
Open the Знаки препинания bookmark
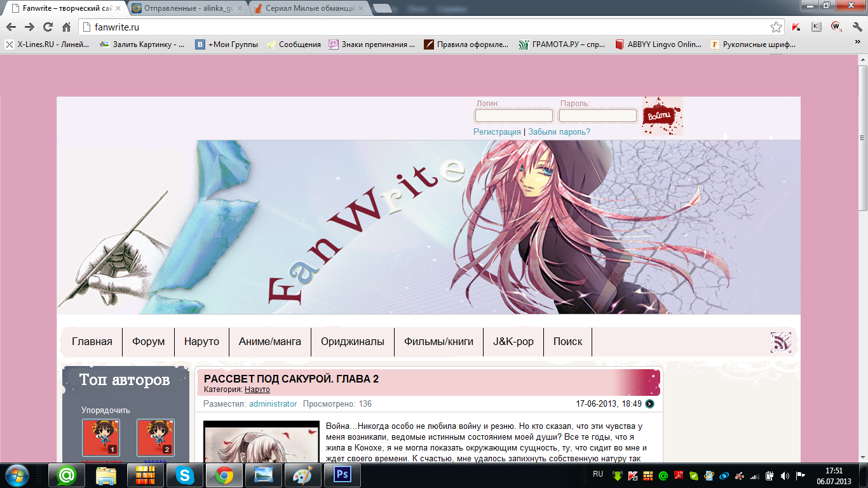click(x=372, y=44)
